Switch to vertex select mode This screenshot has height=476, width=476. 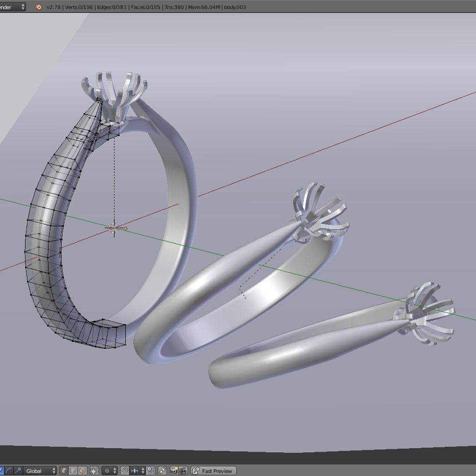(x=64, y=471)
